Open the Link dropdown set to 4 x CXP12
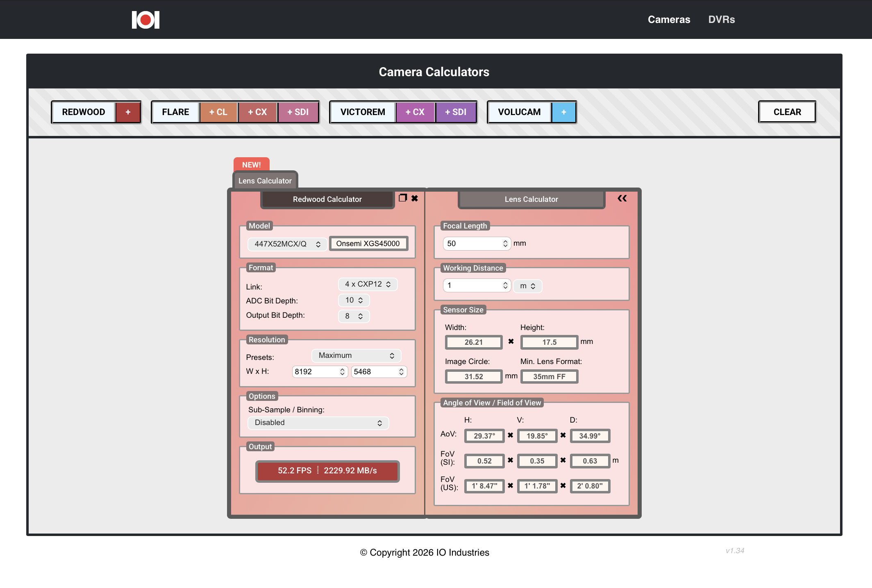 point(368,284)
